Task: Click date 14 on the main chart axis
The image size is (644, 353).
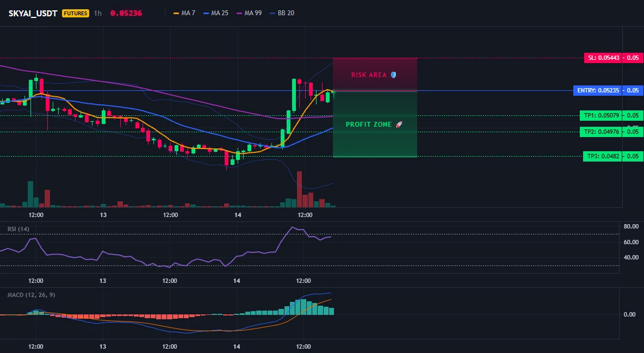Action: pyautogui.click(x=238, y=215)
